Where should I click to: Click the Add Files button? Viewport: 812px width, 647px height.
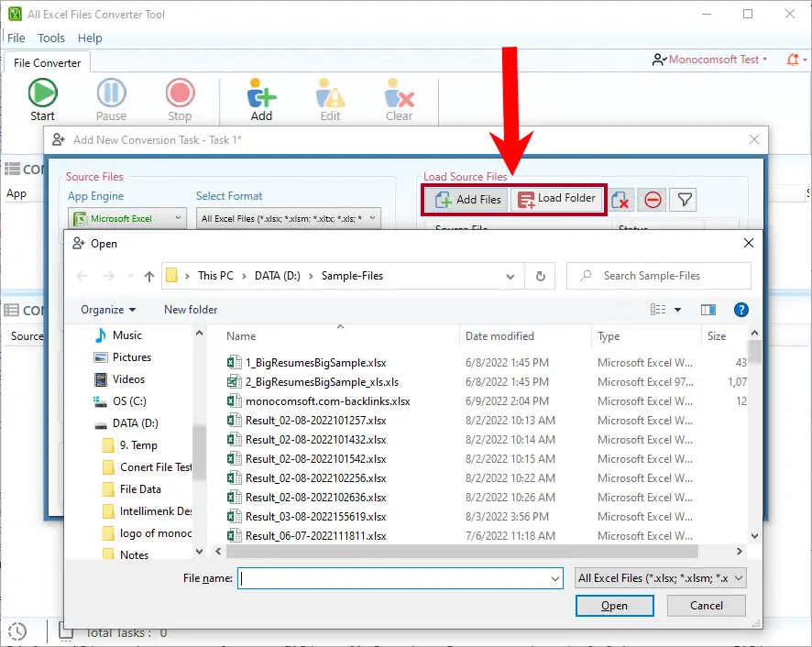(467, 200)
